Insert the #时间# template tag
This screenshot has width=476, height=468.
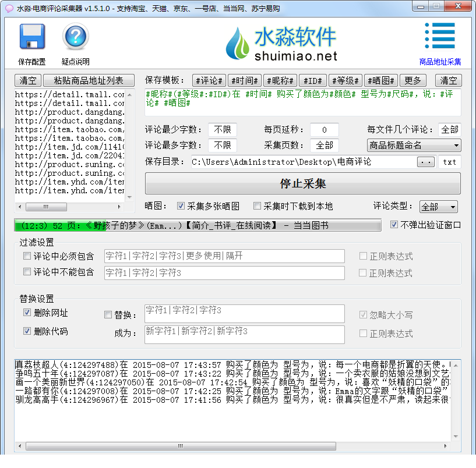pos(244,81)
